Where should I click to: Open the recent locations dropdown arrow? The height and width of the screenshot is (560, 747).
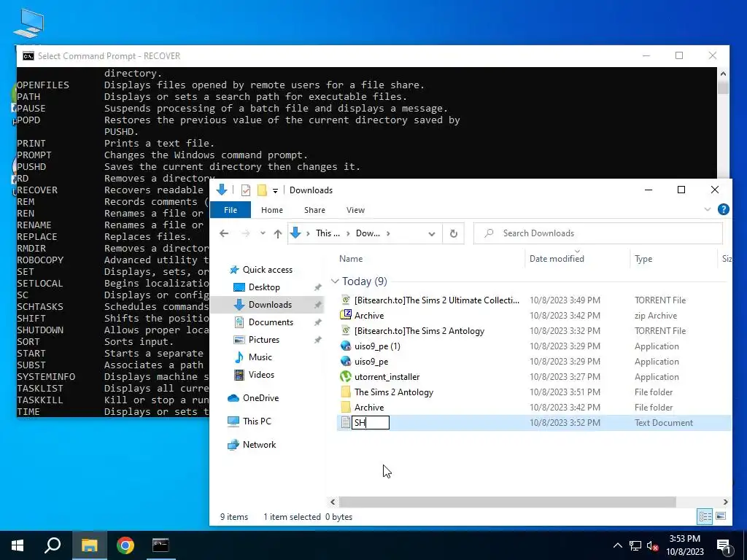point(263,233)
